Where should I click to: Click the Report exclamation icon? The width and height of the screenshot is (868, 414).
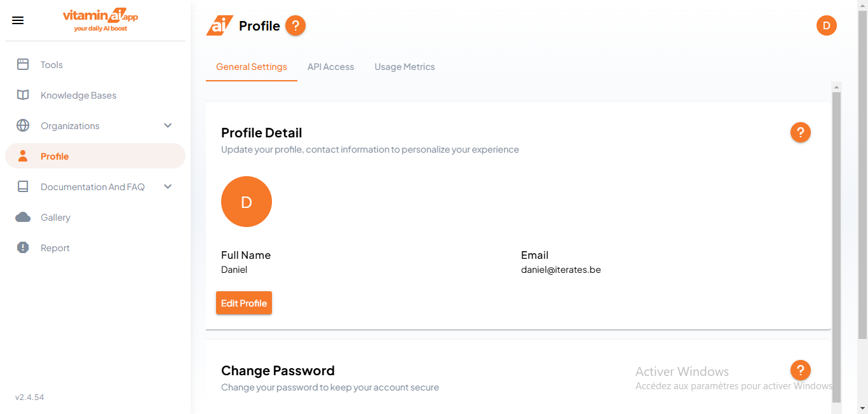[x=23, y=247]
